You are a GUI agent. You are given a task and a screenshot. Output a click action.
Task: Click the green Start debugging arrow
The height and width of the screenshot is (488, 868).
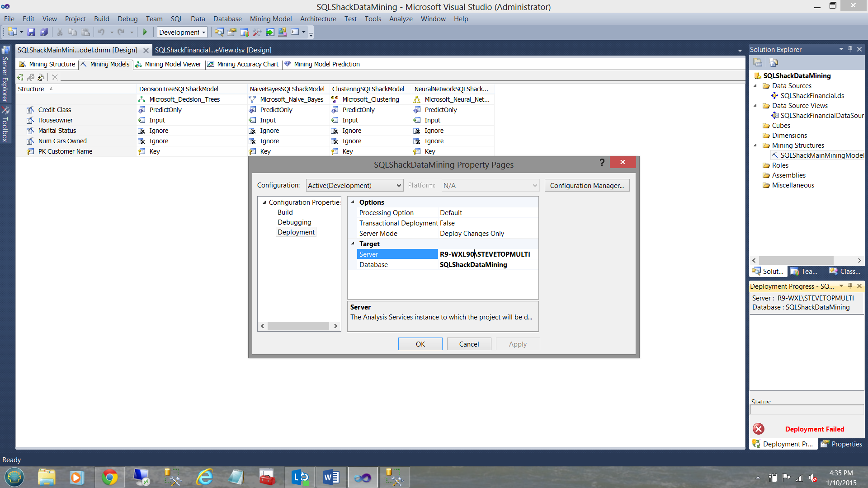click(145, 32)
